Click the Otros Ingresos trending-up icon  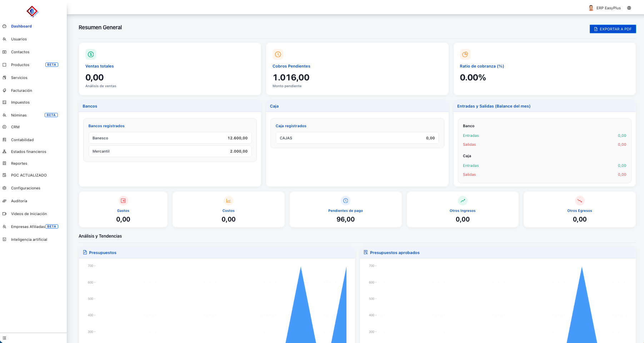(463, 201)
